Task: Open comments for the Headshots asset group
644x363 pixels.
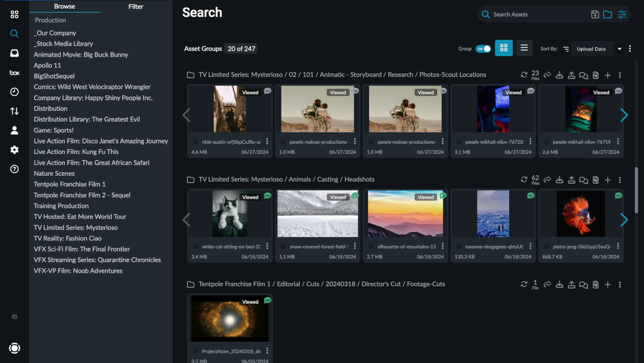Action: point(584,180)
